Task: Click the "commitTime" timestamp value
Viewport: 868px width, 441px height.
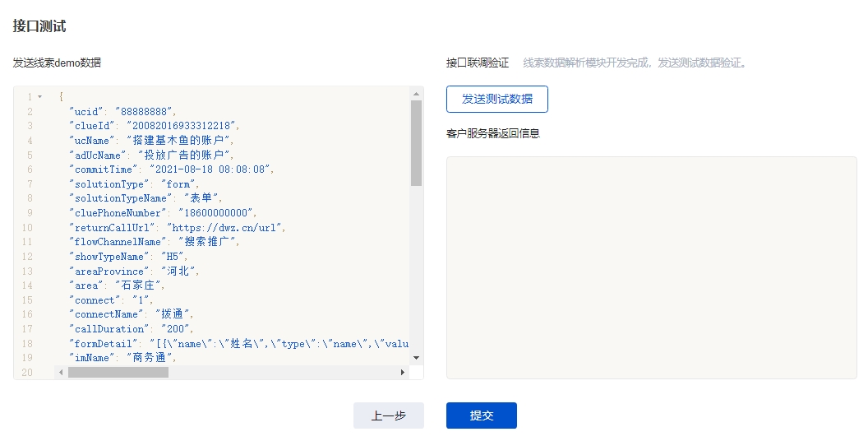Action: tap(210, 169)
